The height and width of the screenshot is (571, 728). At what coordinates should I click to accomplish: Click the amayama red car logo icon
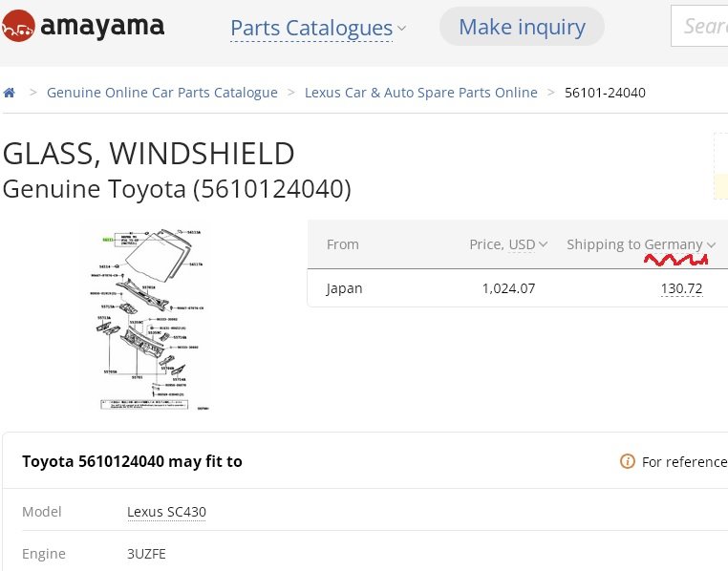[18, 26]
